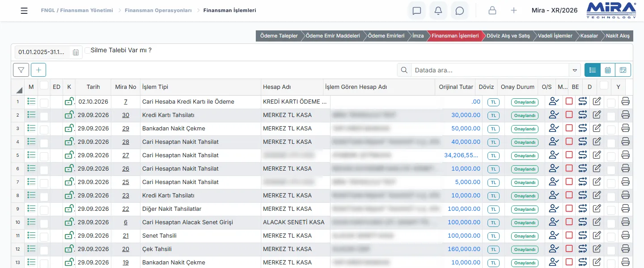Click the filter funnel icon

tap(21, 70)
